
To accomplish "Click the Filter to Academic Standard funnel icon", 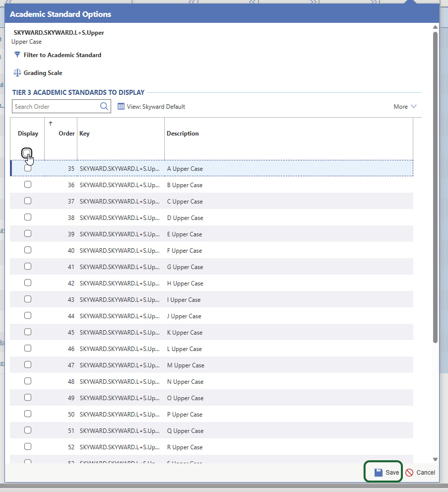I will tap(17, 55).
